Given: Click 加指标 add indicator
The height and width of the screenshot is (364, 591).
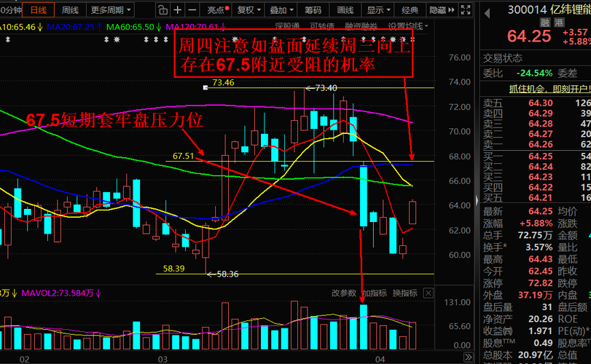Looking at the screenshot, I should [x=375, y=293].
